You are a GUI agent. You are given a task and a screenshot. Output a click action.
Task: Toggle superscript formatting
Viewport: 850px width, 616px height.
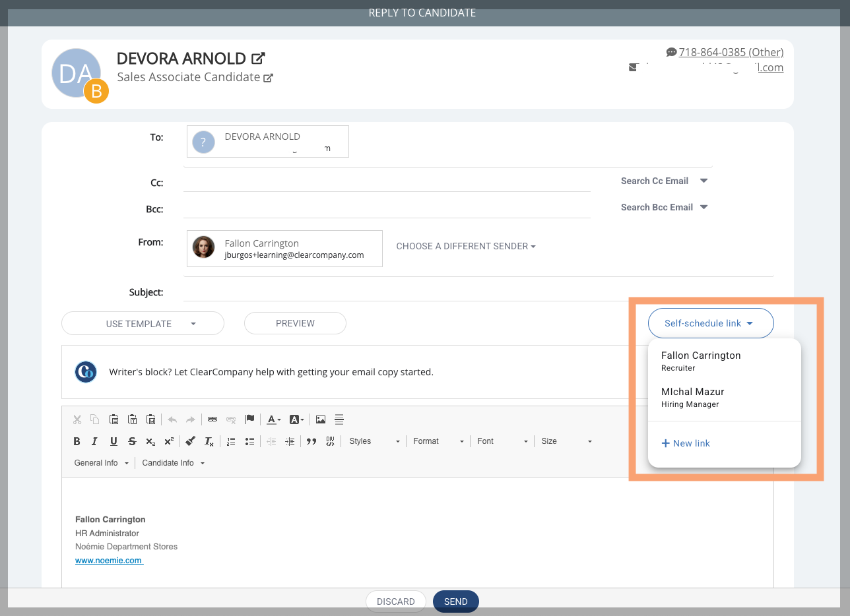pyautogui.click(x=169, y=441)
